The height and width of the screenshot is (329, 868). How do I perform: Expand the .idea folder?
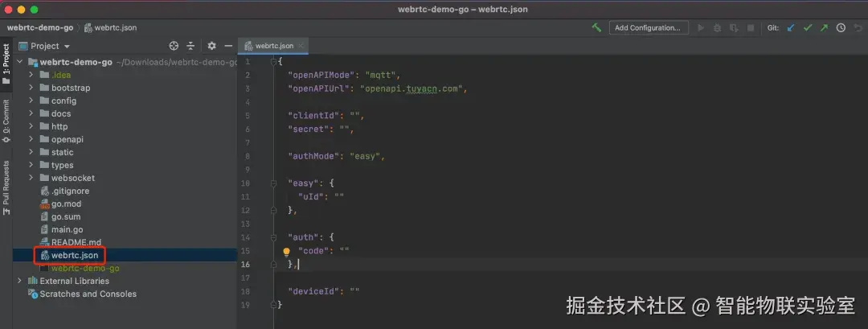(31, 75)
